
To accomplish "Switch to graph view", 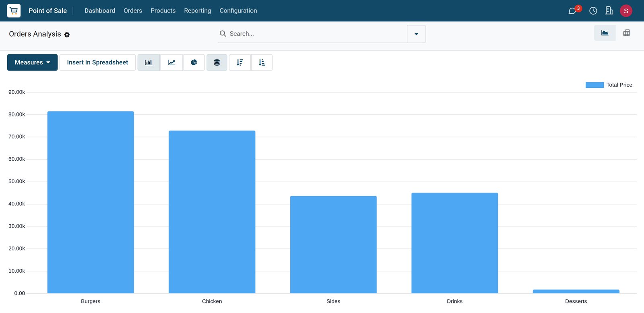I will click(605, 33).
